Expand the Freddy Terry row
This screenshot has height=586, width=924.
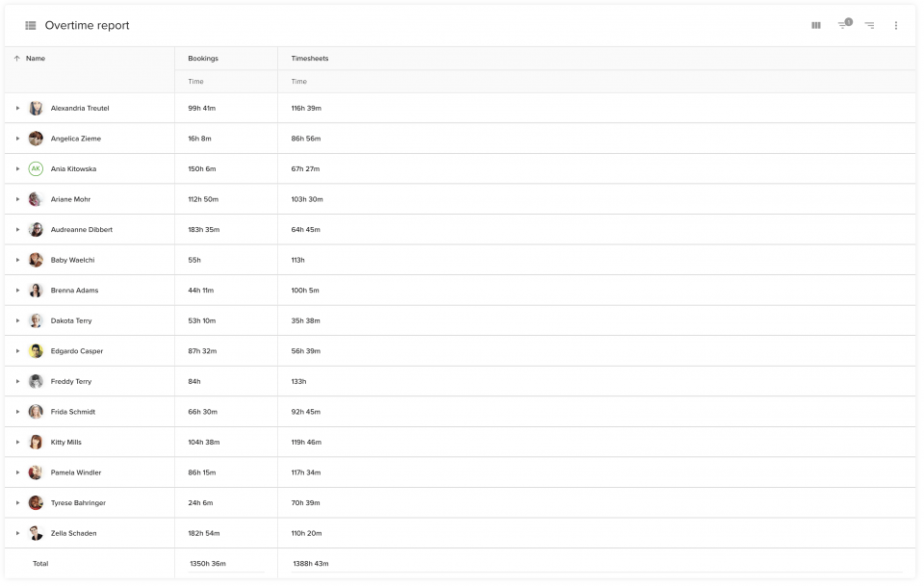[x=17, y=382]
